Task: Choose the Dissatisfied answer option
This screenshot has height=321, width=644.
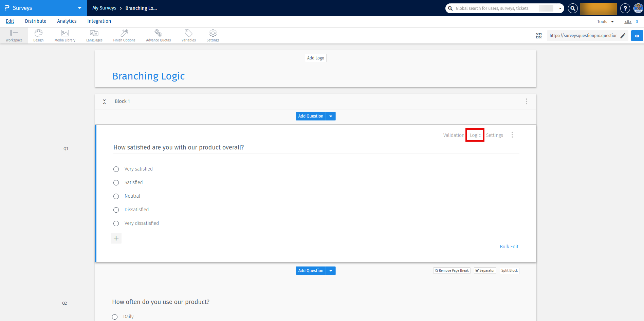Action: [116, 210]
